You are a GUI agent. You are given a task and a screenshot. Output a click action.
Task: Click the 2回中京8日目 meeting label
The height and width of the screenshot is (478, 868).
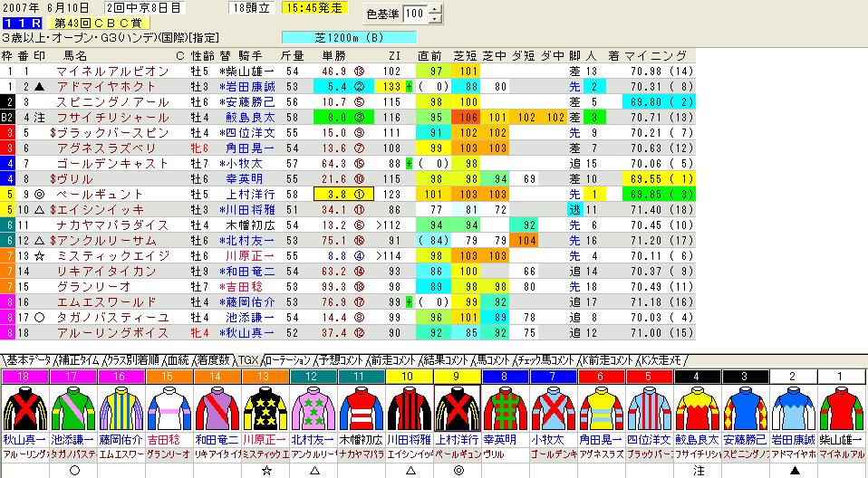(x=144, y=8)
